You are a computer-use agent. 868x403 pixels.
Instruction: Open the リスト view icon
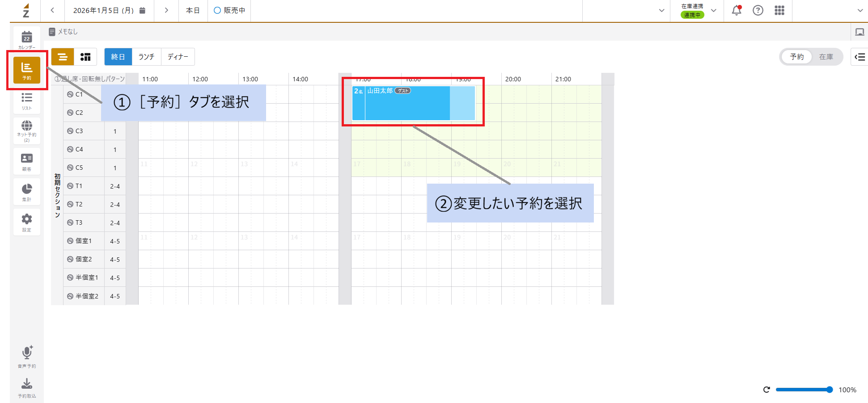27,100
